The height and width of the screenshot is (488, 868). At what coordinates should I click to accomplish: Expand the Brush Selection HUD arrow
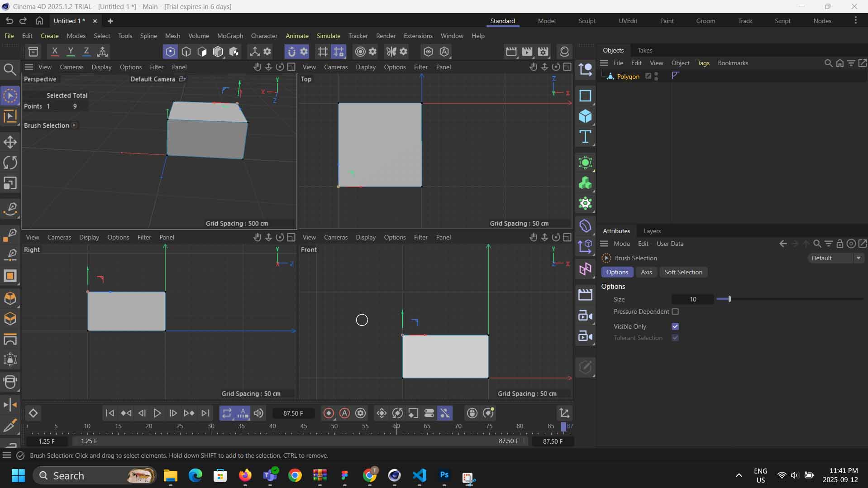[74, 125]
